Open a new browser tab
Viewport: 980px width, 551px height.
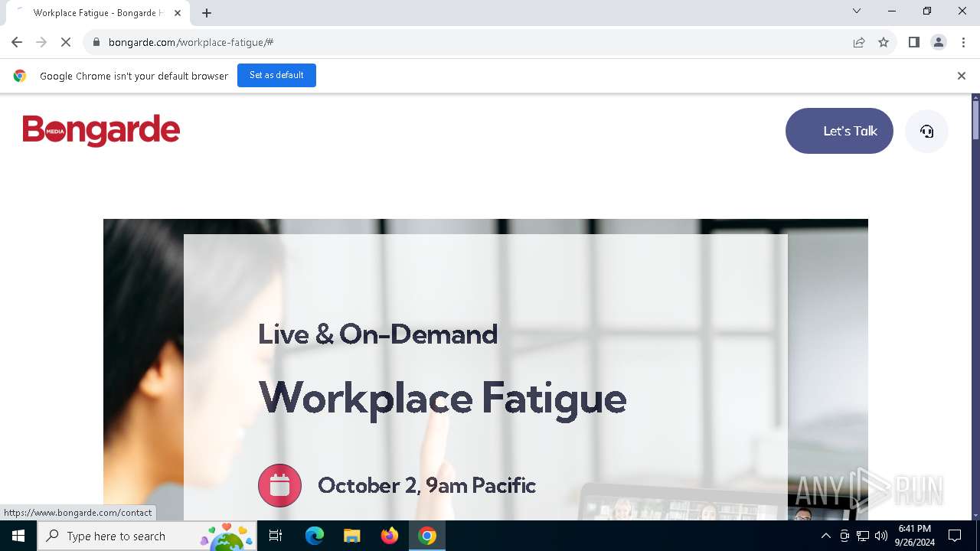click(207, 13)
